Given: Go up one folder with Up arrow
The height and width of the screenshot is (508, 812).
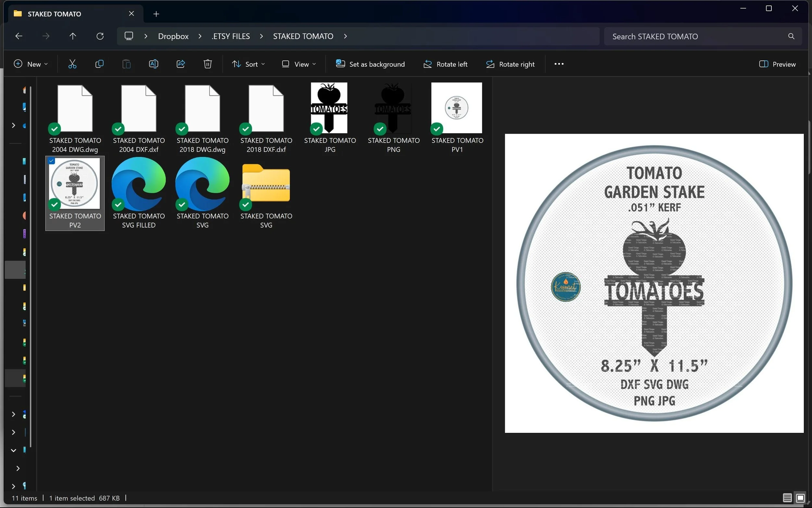Looking at the screenshot, I should click(72, 36).
